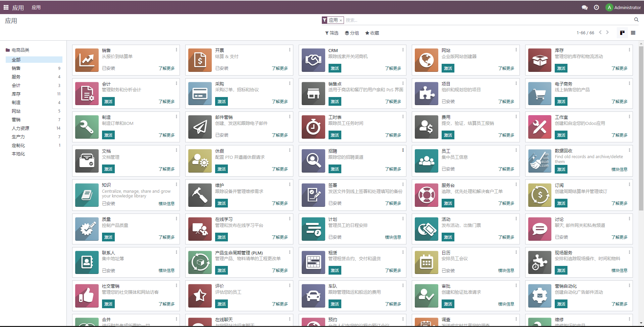This screenshot has width=644, height=327.
Task: Click 模块信息 on the 数据回收 card
Action: coord(620,169)
